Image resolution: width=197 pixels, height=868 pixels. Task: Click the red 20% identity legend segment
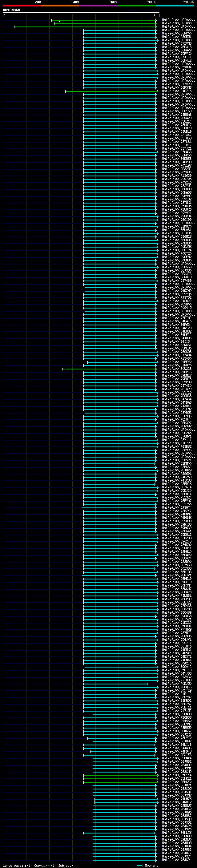click(x=22, y=6)
